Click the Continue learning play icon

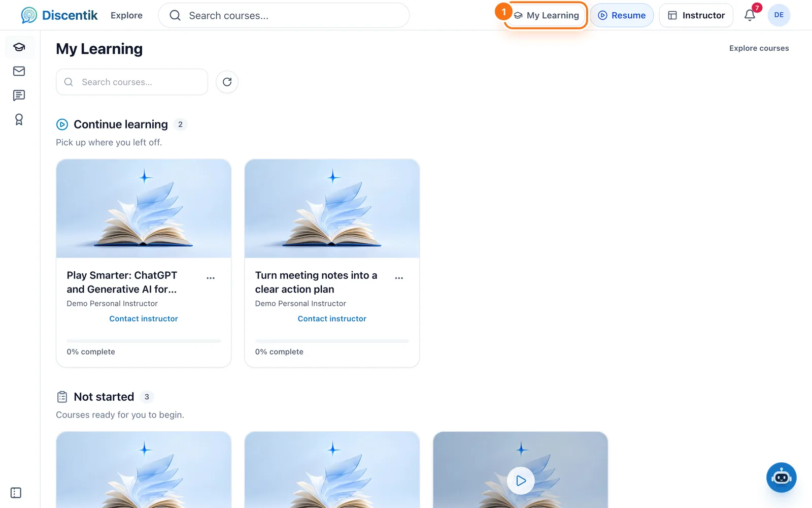(x=62, y=124)
